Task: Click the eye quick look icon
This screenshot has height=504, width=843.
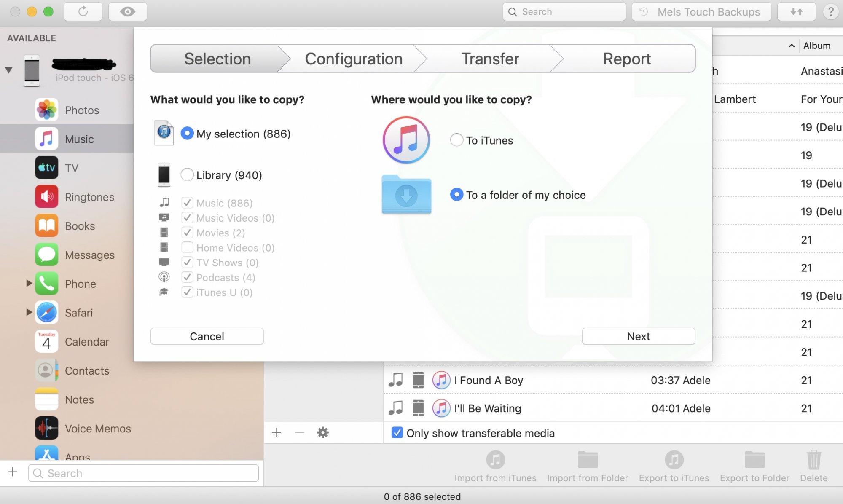Action: click(128, 11)
